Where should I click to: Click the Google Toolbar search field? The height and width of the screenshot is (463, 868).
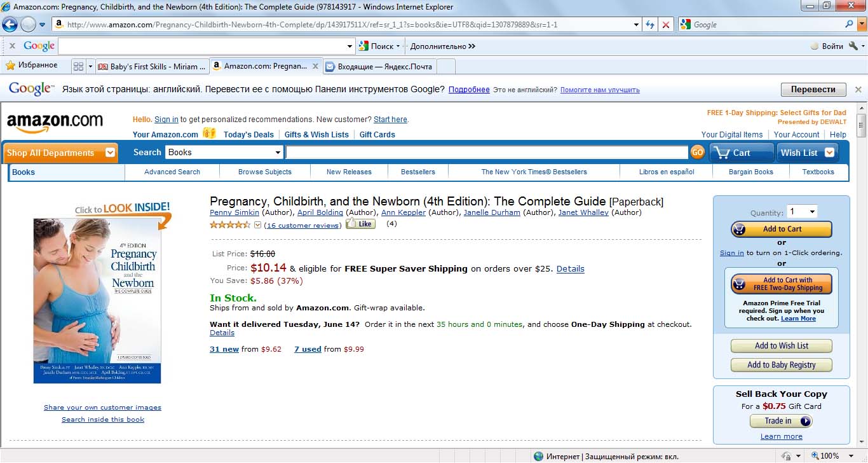(202, 46)
